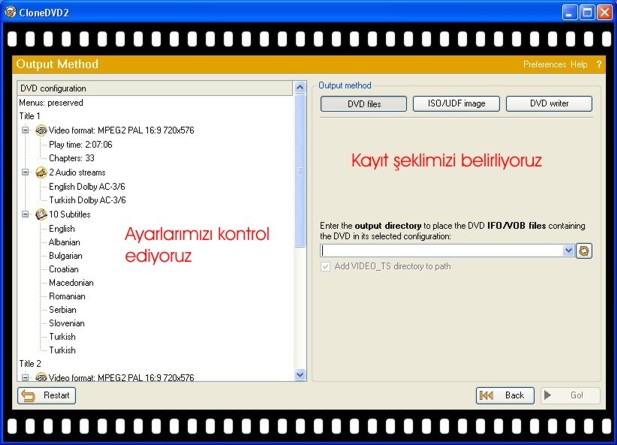
Task: Click the CloneDVD2 sheep title bar icon
Action: coord(10,12)
